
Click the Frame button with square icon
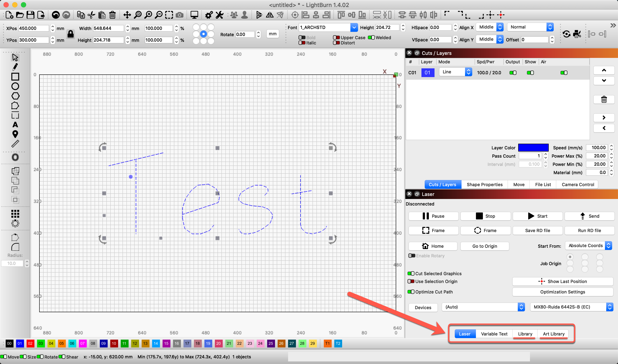[433, 230]
